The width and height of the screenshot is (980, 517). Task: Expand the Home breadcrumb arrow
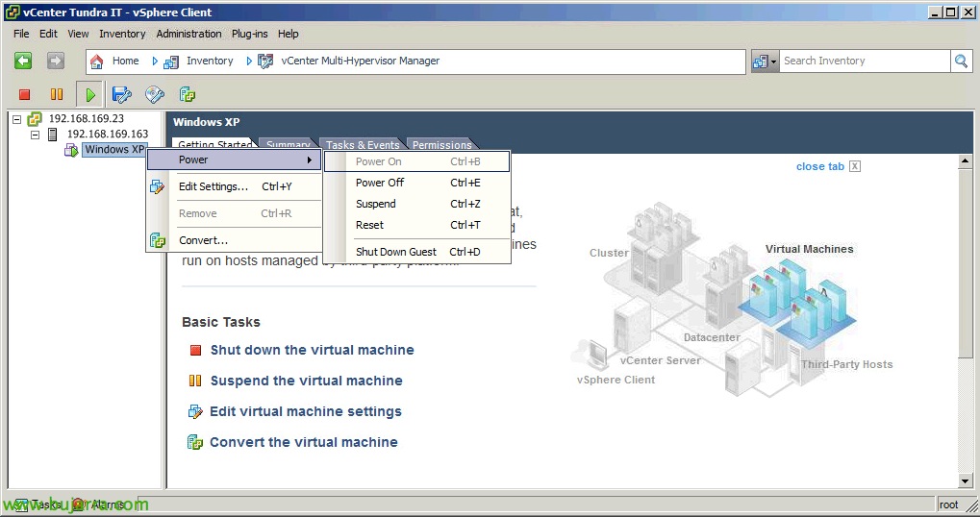[155, 62]
